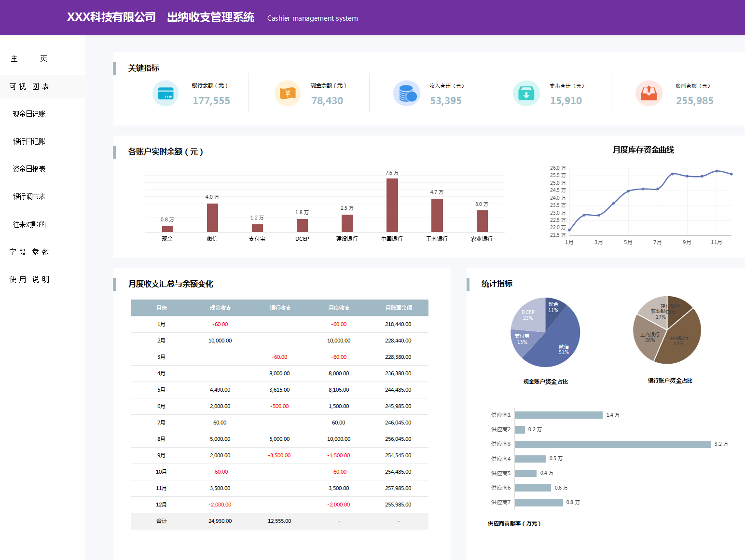
Task: Click the teal inbox icon for 支出合计
Action: pyautogui.click(x=526, y=93)
